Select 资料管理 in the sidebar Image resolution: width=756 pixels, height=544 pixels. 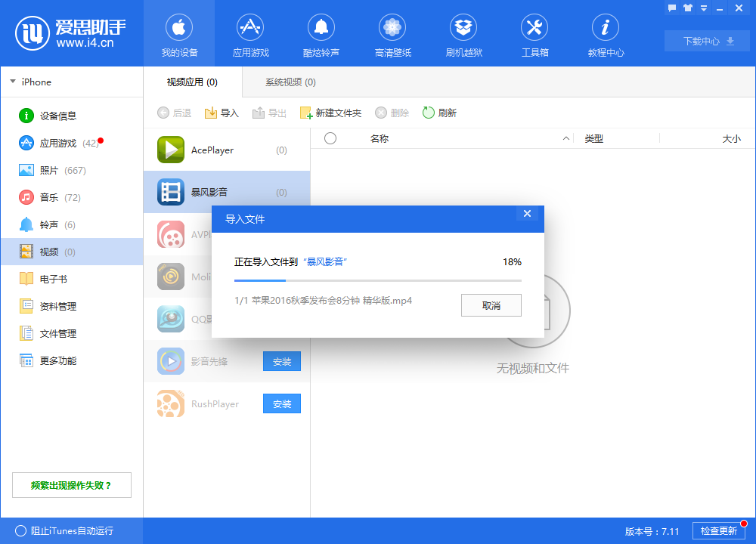(x=73, y=306)
